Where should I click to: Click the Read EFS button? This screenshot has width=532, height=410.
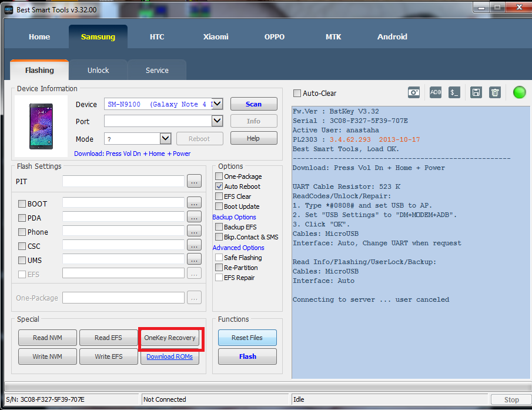[x=109, y=338]
